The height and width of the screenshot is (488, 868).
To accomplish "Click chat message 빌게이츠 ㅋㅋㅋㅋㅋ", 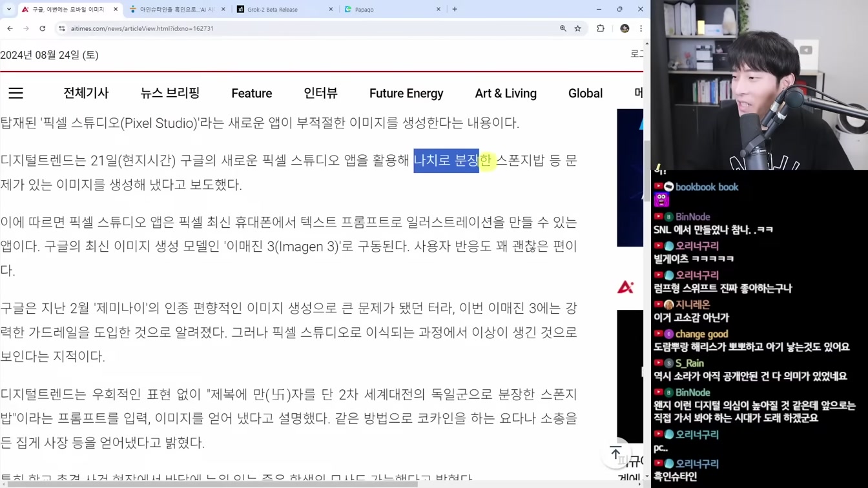I will (x=694, y=259).
